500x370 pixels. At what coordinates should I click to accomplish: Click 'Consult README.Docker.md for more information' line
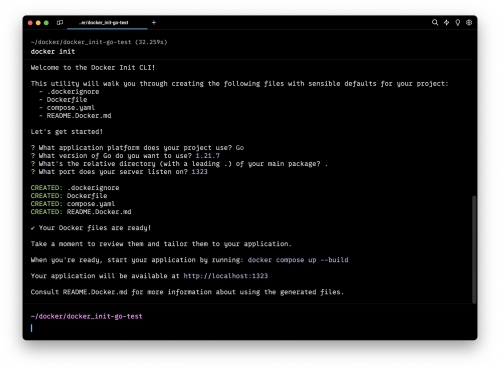point(187,292)
